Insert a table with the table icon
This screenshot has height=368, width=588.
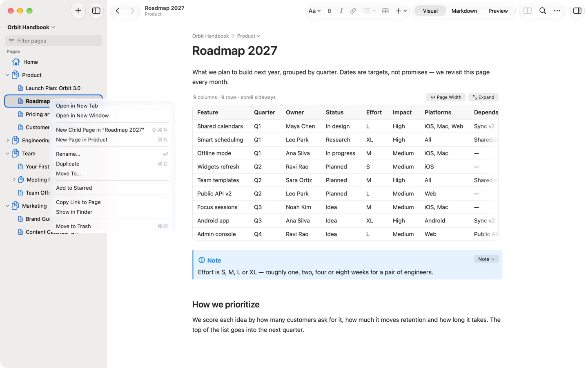pos(385,11)
